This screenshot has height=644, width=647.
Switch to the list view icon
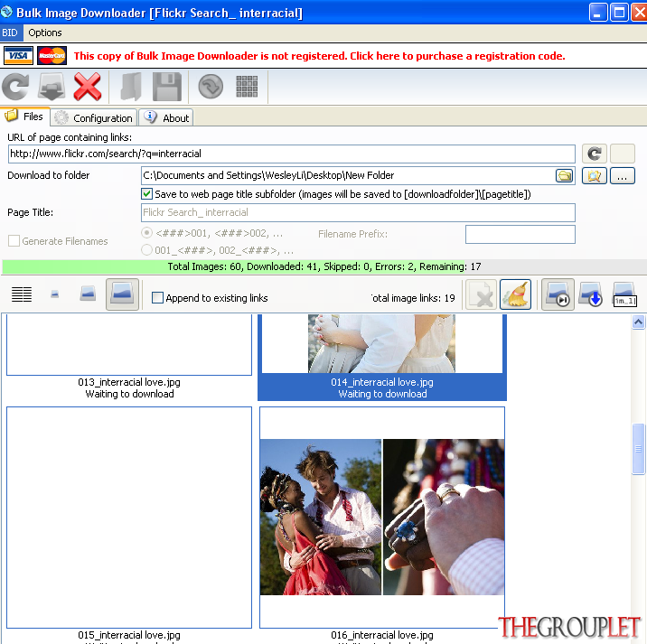(x=22, y=294)
